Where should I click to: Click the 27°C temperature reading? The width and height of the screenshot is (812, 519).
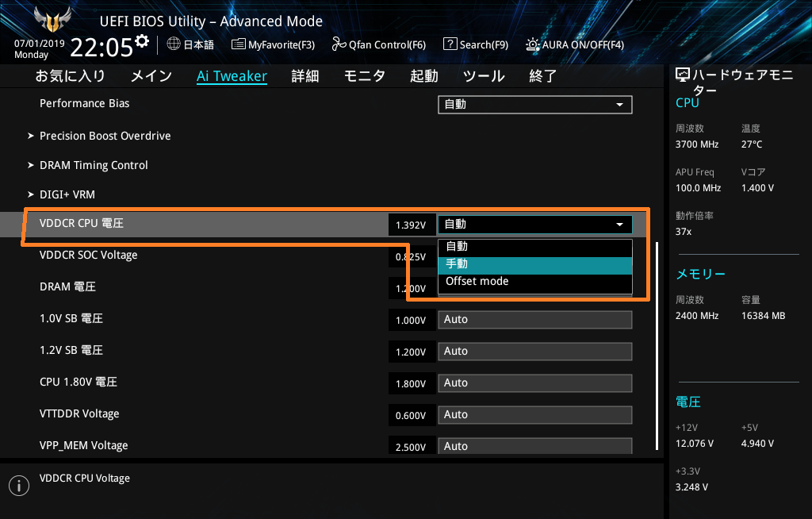point(752,144)
